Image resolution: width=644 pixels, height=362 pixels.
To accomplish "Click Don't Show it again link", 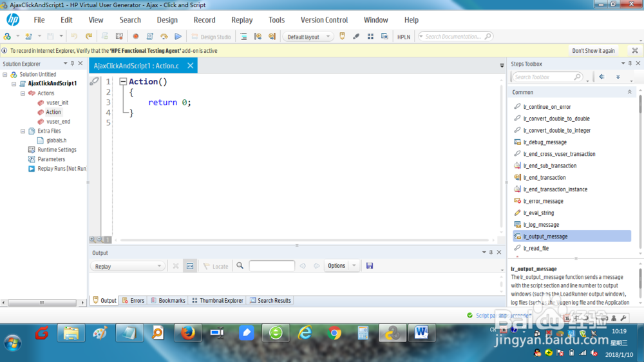I will coord(593,50).
